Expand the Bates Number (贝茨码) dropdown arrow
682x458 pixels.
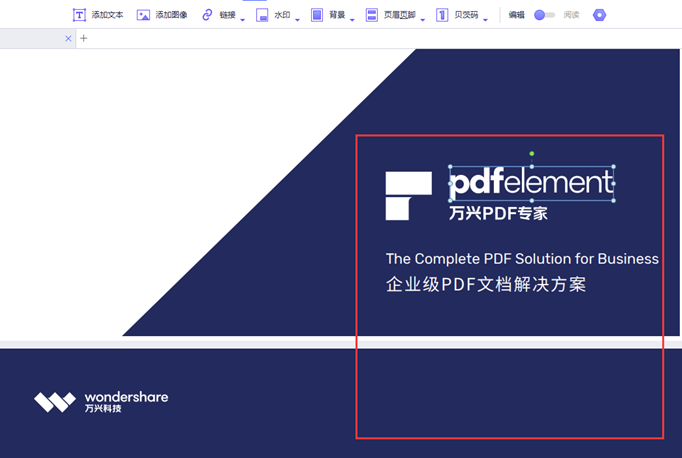(485, 20)
